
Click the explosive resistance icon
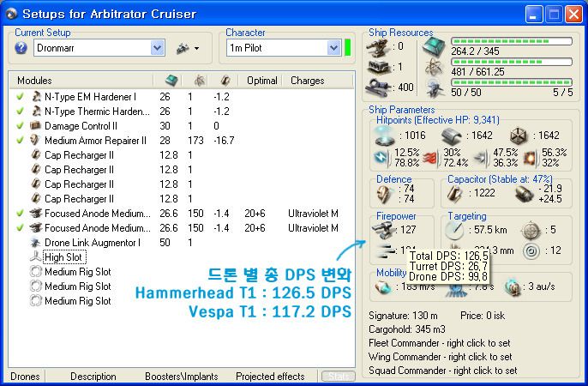click(531, 158)
